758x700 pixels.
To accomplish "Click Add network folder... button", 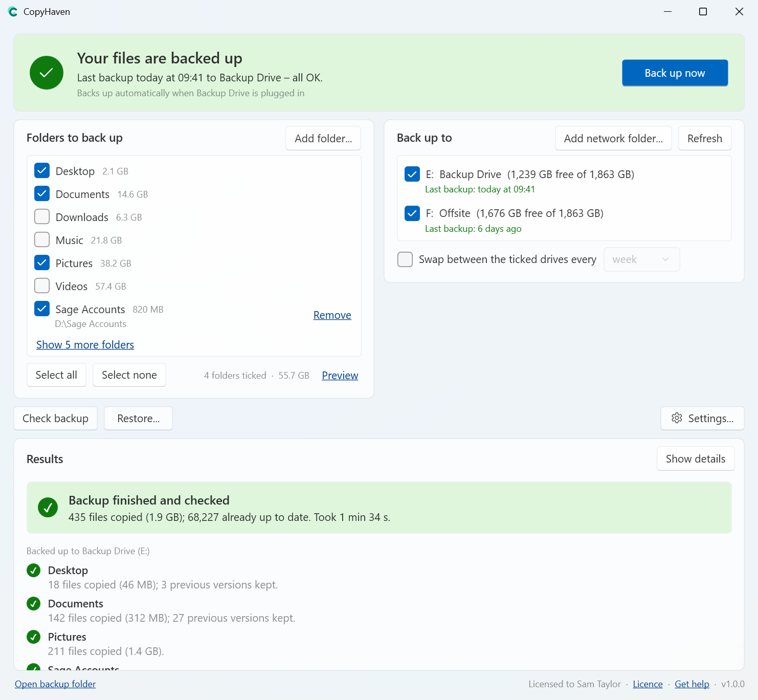I will (x=613, y=138).
